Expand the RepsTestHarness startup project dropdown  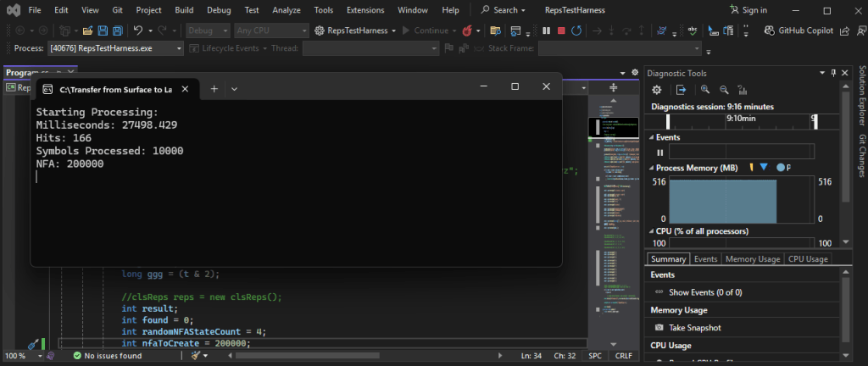click(x=394, y=30)
